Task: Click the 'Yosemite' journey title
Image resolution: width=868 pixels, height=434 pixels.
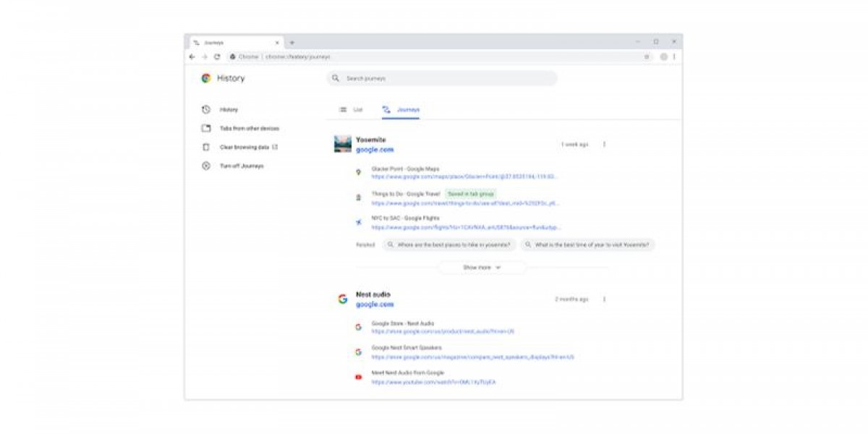Action: 371,140
